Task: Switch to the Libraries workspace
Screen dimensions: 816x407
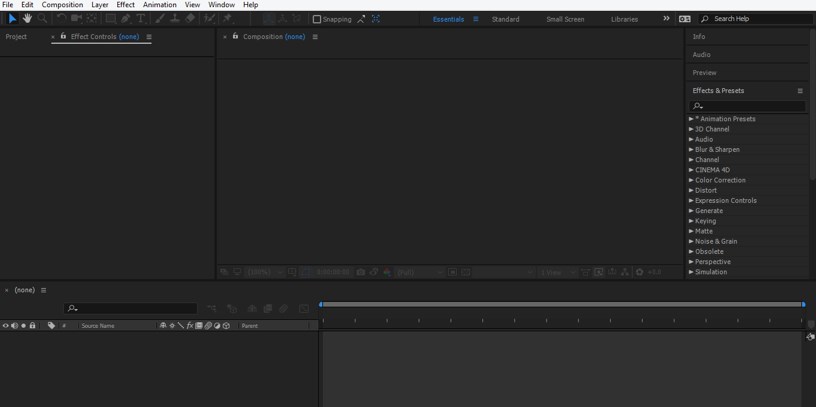Action: point(624,19)
